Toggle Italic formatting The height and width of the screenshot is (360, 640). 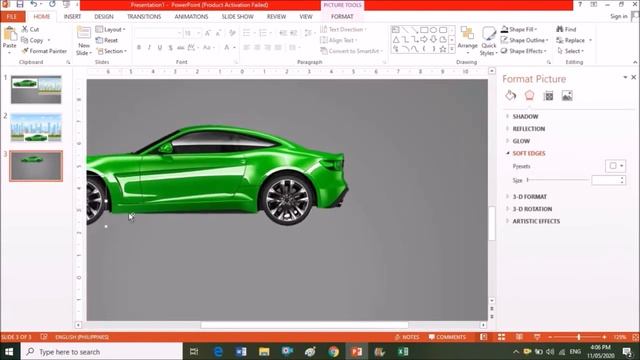point(149,48)
